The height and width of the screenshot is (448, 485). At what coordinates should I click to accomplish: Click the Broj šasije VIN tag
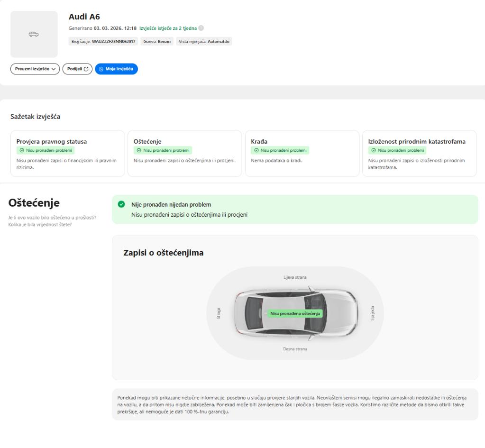(104, 41)
